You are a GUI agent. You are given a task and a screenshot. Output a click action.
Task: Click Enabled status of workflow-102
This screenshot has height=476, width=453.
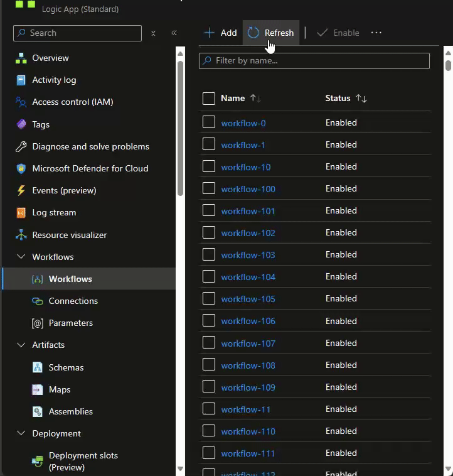pyautogui.click(x=341, y=233)
